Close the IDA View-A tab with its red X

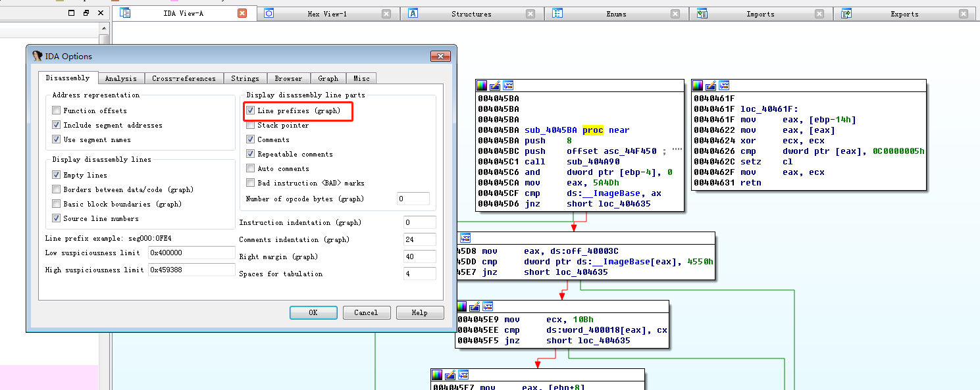point(242,13)
